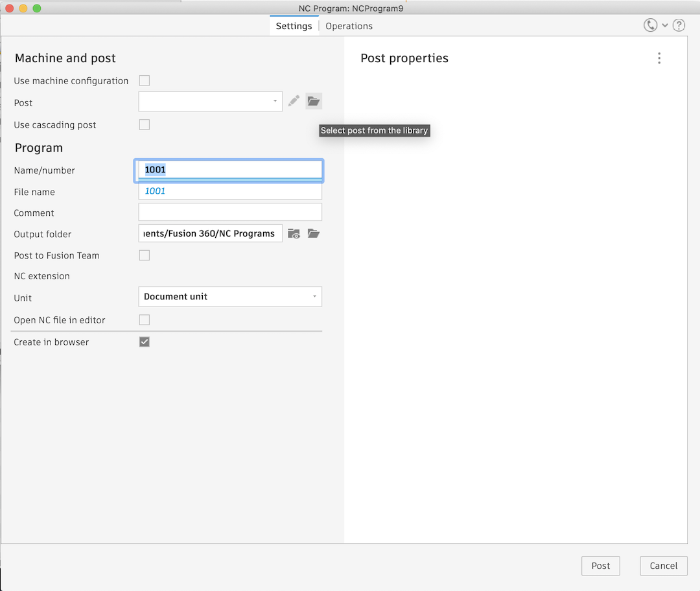Click the view output folder icon
700x591 pixels.
pyautogui.click(x=294, y=233)
